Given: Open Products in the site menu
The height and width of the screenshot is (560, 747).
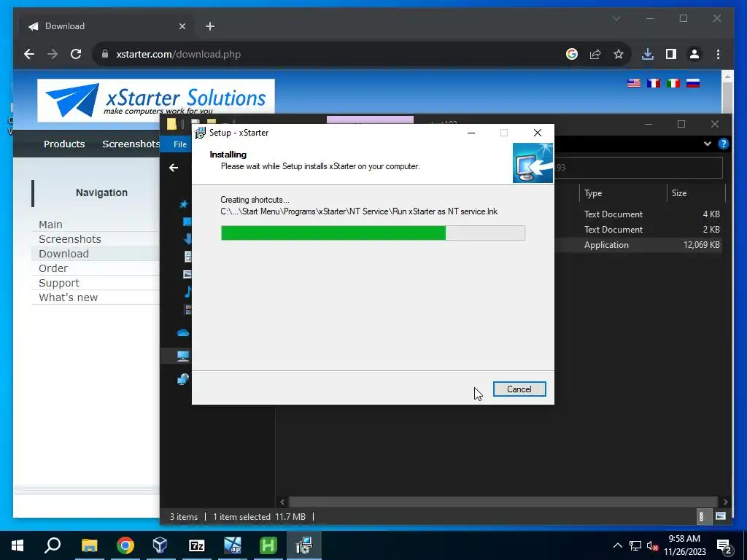Looking at the screenshot, I should pyautogui.click(x=64, y=144).
